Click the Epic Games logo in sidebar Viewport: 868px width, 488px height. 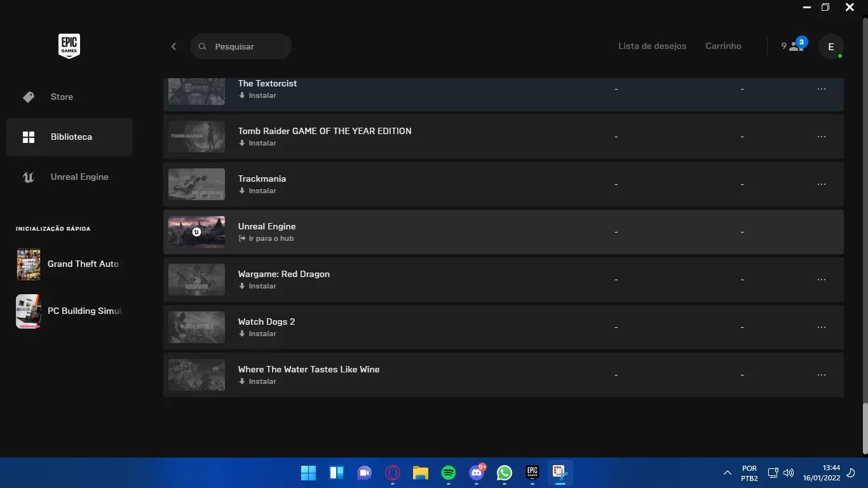click(x=69, y=46)
